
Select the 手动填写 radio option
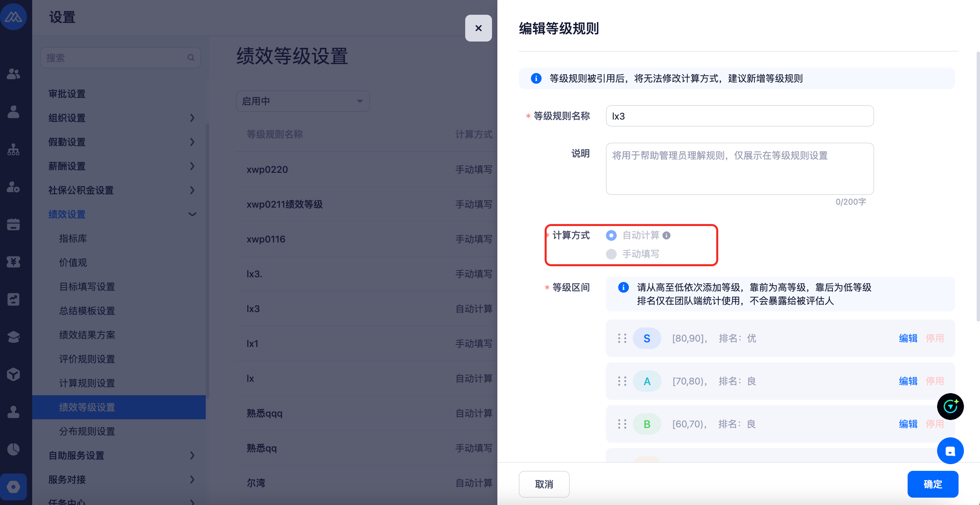611,254
